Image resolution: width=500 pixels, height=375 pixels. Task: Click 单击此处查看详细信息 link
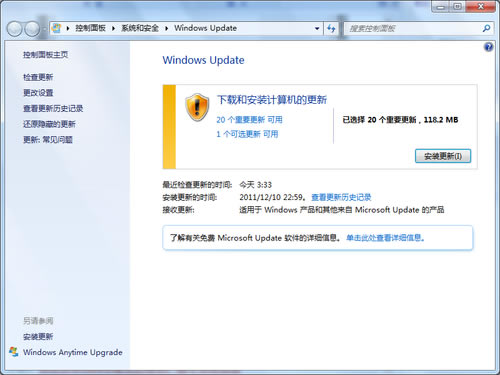(385, 238)
